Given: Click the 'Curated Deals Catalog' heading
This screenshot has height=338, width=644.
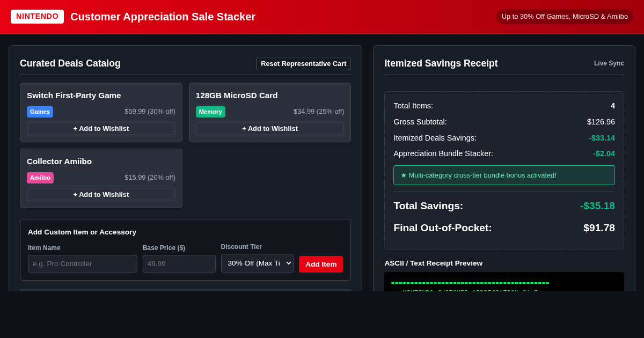Looking at the screenshot, I should (x=70, y=63).
